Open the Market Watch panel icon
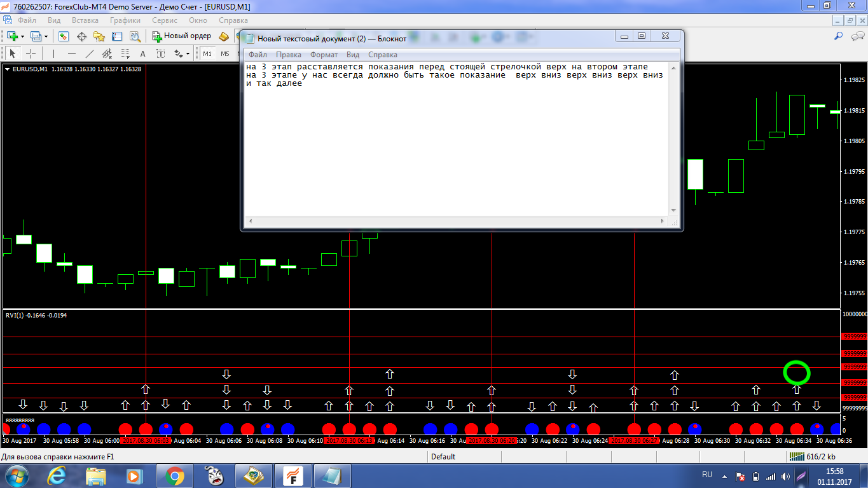The image size is (868, 488). (x=64, y=36)
